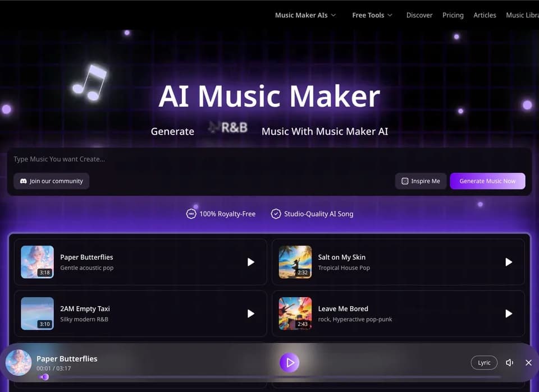539x392 pixels.
Task: Click the '2AM Empty Taxi' song title
Action: 85,308
